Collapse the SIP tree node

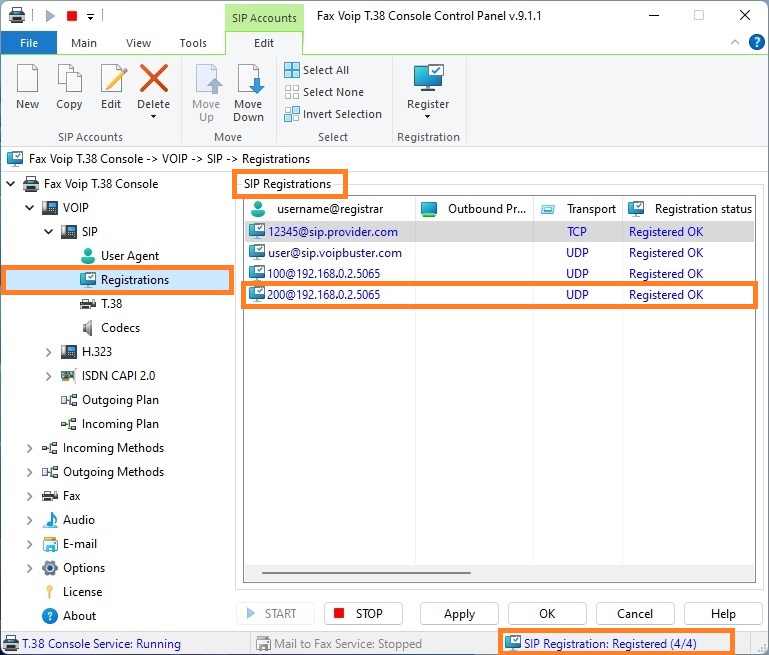49,231
